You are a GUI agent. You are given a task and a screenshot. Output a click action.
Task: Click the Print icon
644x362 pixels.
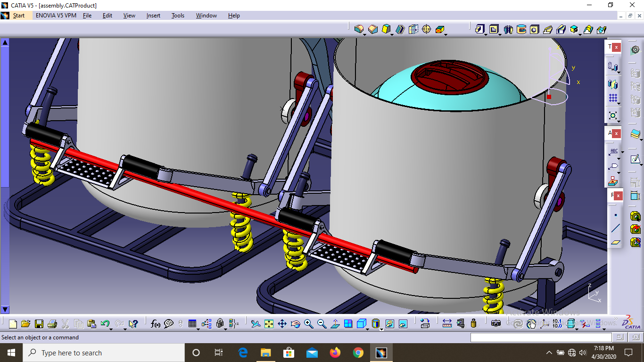pyautogui.click(x=52, y=324)
